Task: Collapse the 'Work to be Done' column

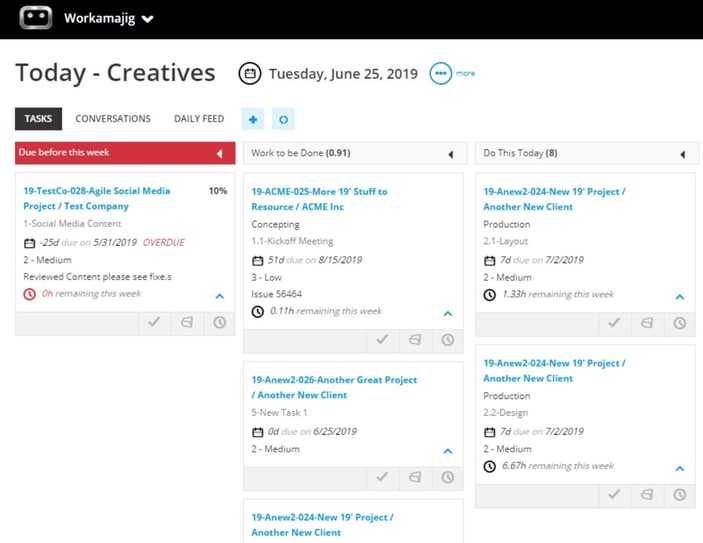Action: 451,154
